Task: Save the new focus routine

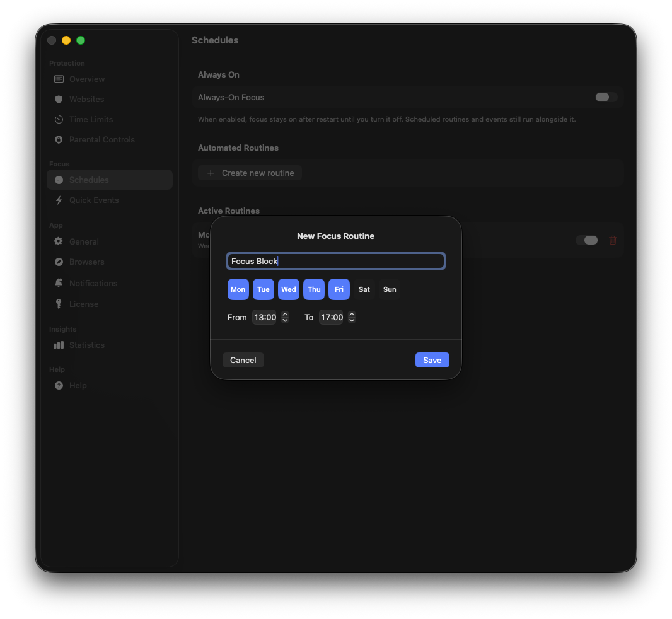Action: 432,360
